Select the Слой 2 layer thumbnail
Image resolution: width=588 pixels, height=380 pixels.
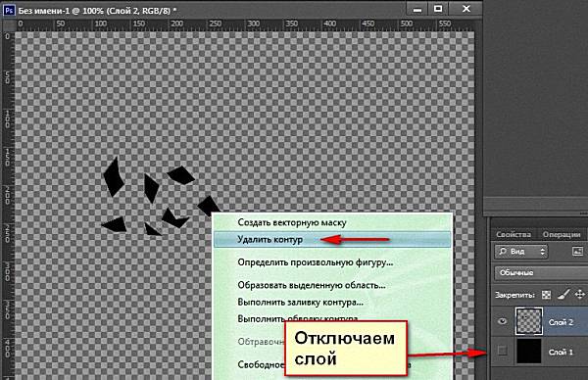(x=529, y=321)
